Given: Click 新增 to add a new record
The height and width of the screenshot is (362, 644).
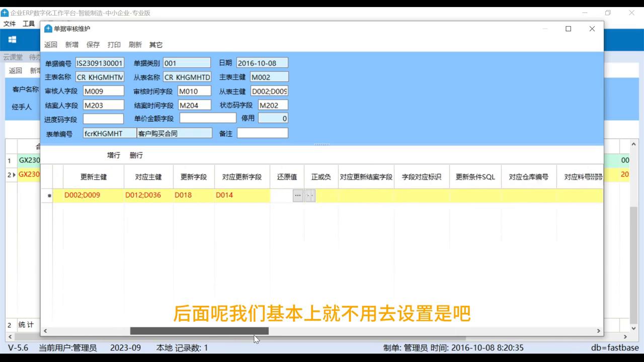Looking at the screenshot, I should click(71, 45).
